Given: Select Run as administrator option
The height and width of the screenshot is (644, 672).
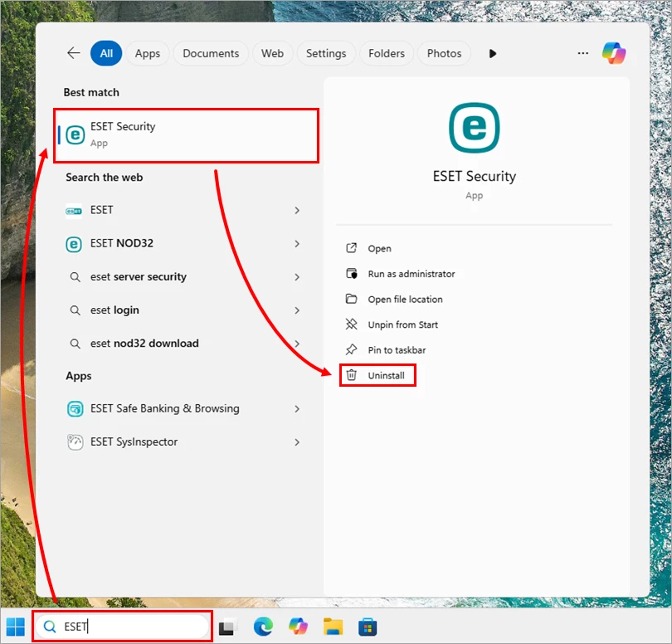Looking at the screenshot, I should [x=411, y=274].
